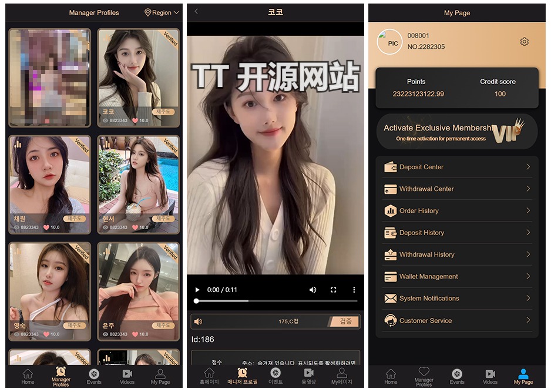Expand Customer Service row chevron

[528, 320]
